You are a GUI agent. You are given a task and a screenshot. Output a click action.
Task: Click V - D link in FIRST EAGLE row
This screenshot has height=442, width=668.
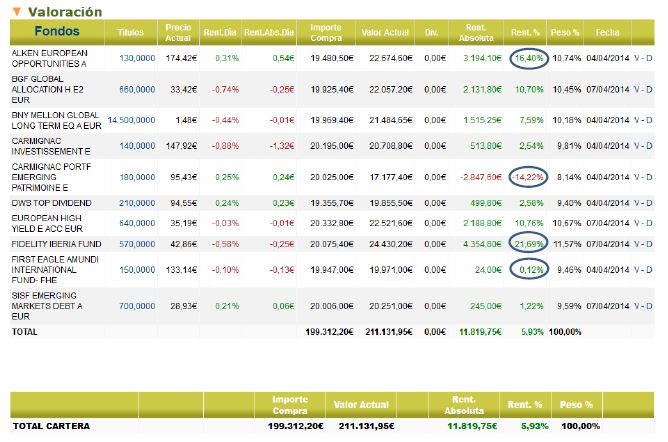[x=643, y=270]
